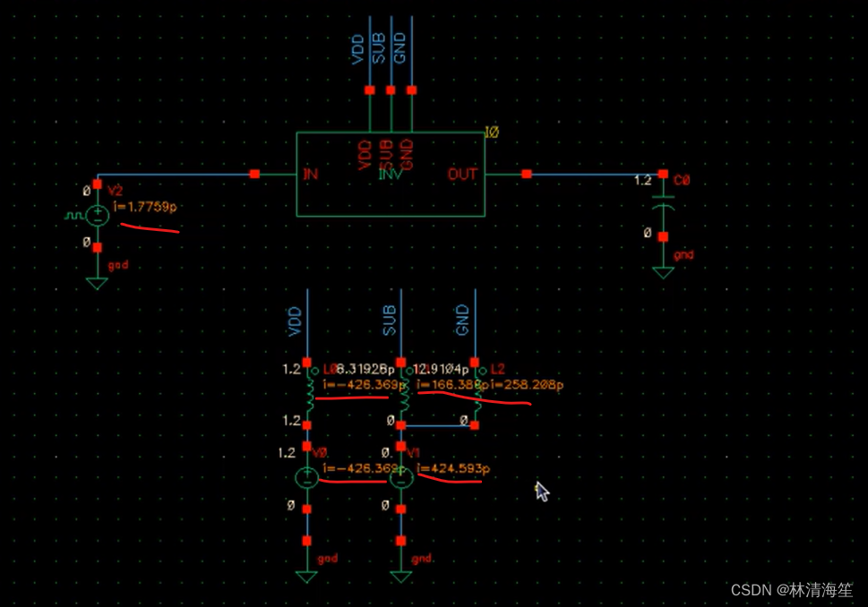The width and height of the screenshot is (868, 607).
Task: Click the top VDD pin square above inverter
Action: (370, 90)
